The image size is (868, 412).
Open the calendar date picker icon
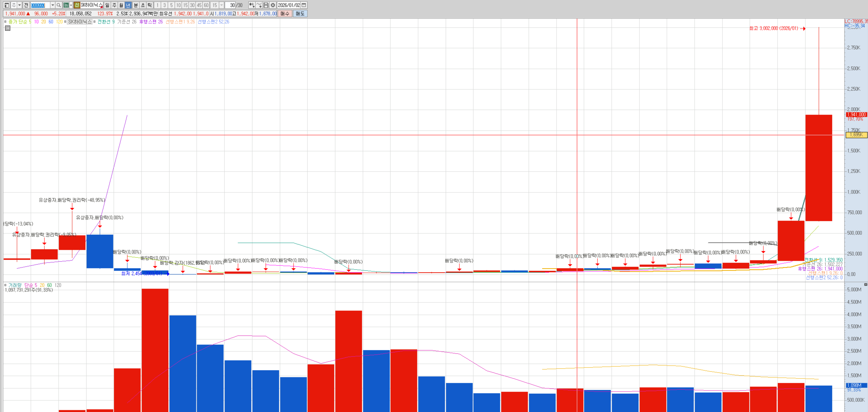(304, 5)
